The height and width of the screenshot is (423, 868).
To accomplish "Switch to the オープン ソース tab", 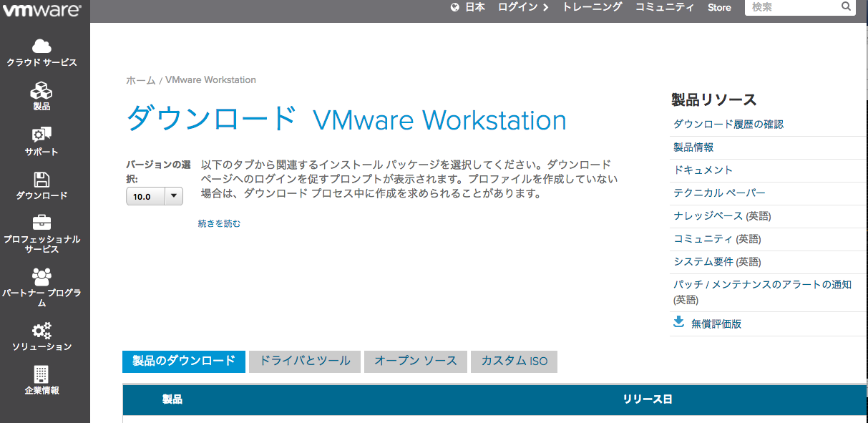I will tap(416, 361).
